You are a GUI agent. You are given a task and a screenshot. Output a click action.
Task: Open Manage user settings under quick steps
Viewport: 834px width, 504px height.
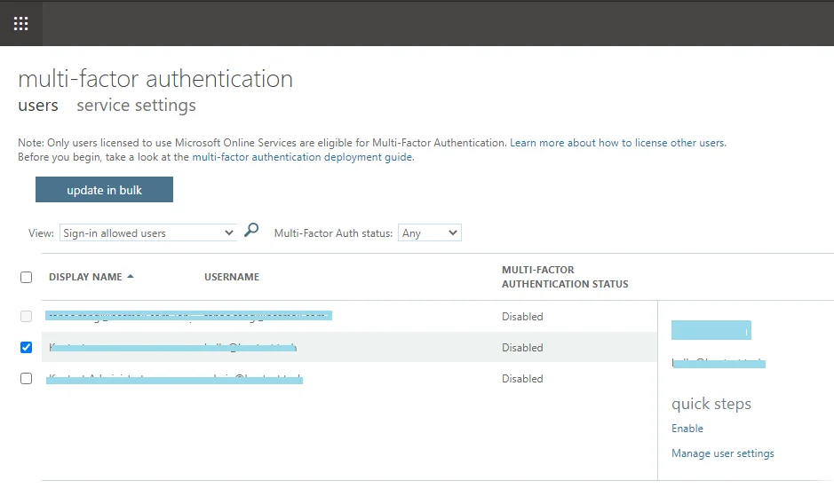[x=723, y=453]
